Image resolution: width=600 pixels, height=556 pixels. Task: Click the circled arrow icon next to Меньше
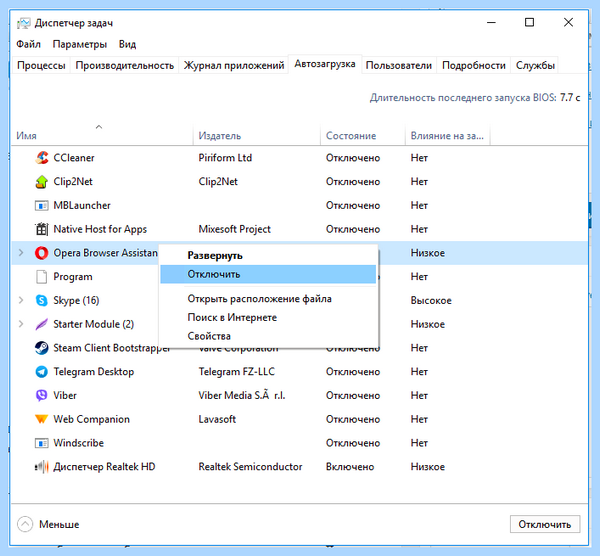tap(25, 524)
